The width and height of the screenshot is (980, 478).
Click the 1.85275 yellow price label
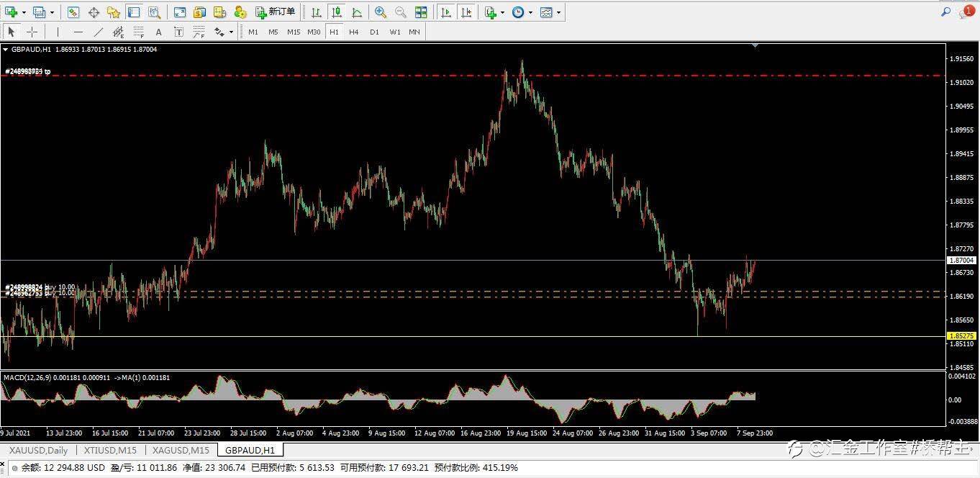point(961,335)
